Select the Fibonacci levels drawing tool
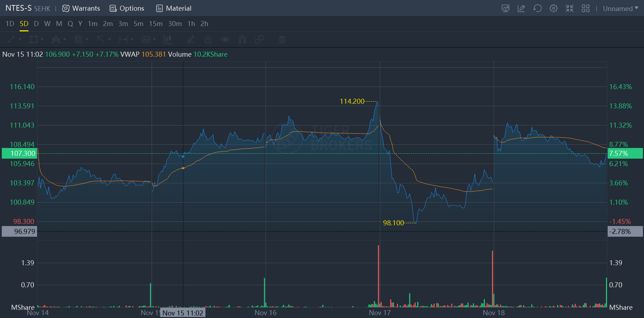Viewport: 644px width, 318px height. click(78, 39)
